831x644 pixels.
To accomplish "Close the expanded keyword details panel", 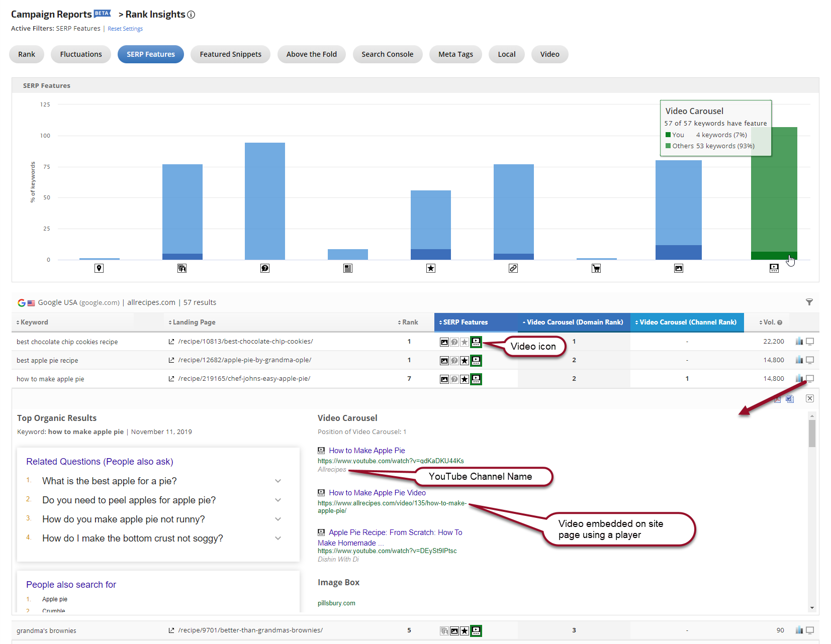I will tap(809, 398).
